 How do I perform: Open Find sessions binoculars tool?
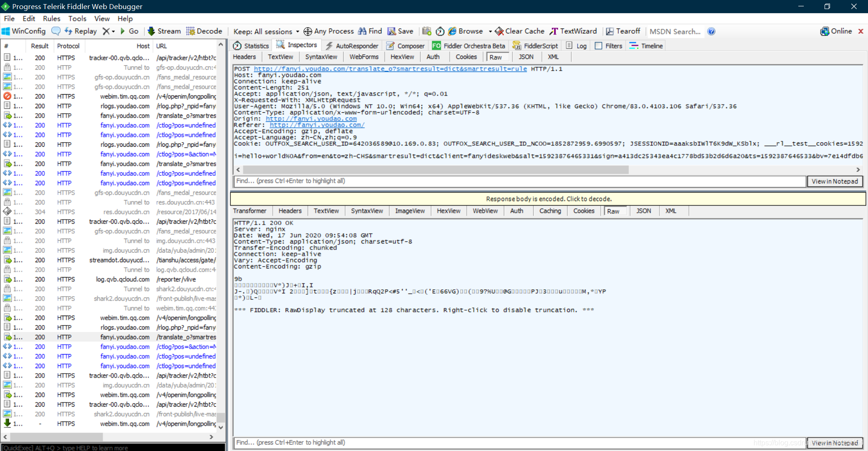click(x=370, y=31)
